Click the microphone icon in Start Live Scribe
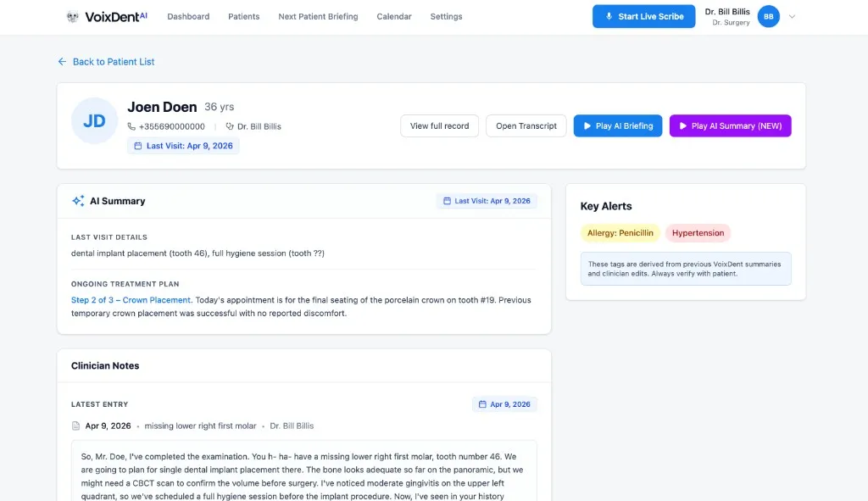Image resolution: width=868 pixels, height=501 pixels. pyautogui.click(x=609, y=17)
